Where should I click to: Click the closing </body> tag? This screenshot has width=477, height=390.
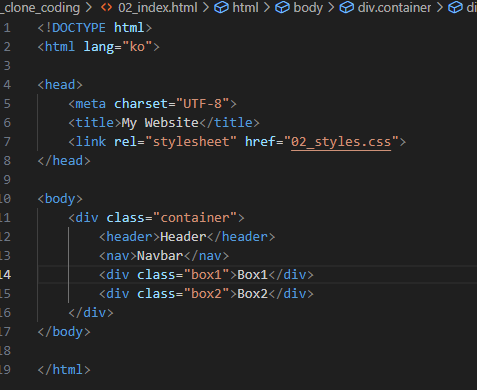64,332
